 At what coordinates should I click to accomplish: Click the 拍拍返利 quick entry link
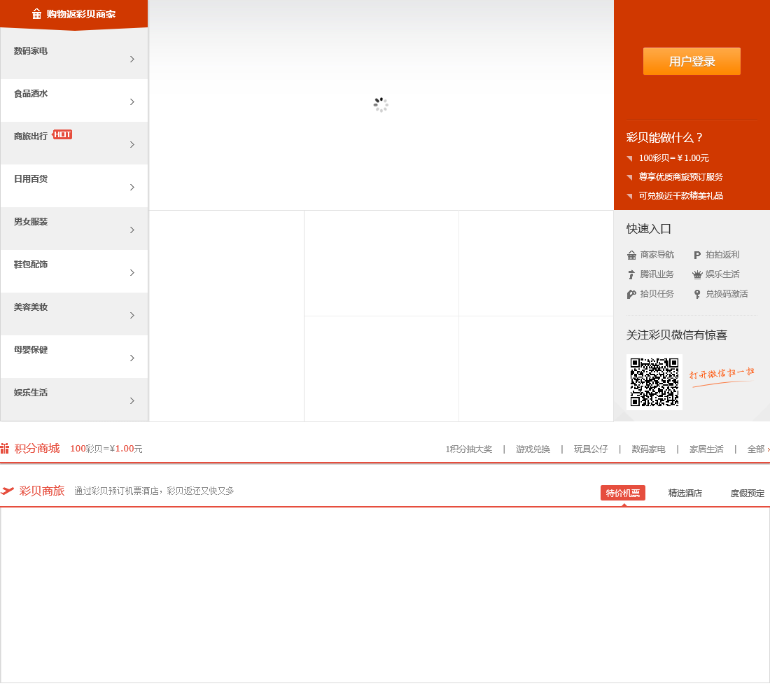click(722, 255)
